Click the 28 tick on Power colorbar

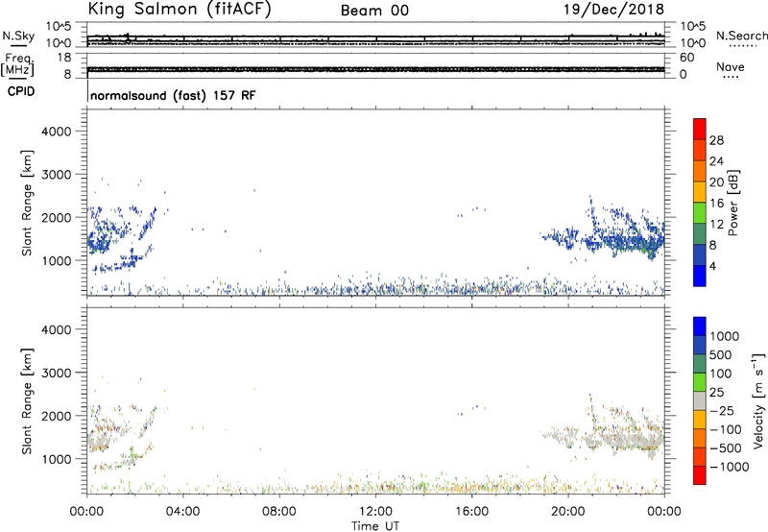pyautogui.click(x=716, y=140)
